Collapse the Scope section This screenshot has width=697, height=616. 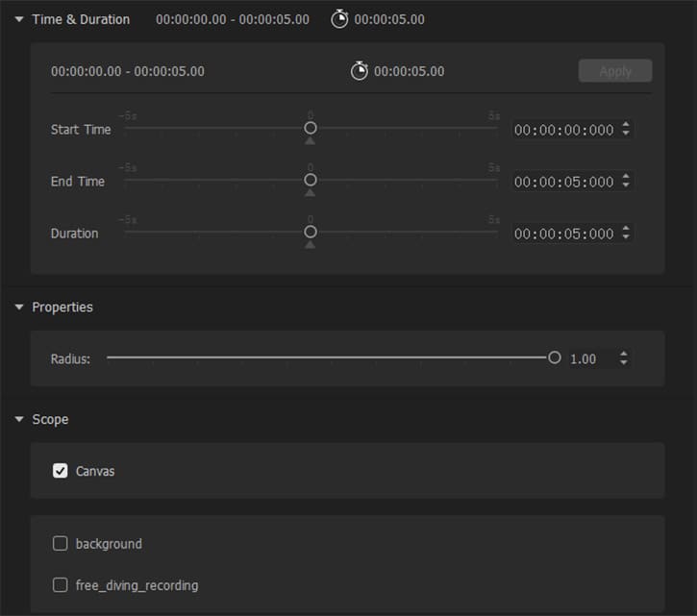click(x=19, y=420)
